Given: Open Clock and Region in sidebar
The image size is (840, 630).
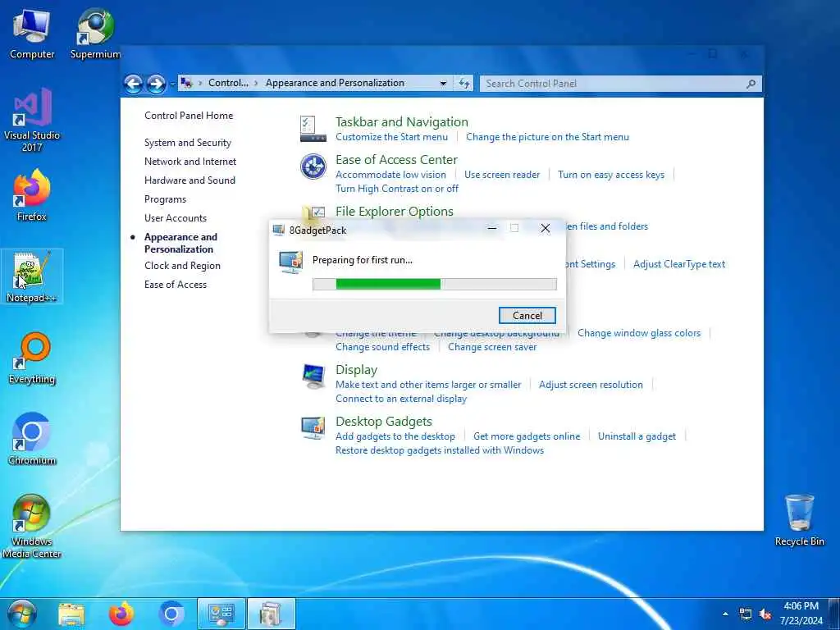Looking at the screenshot, I should (182, 266).
